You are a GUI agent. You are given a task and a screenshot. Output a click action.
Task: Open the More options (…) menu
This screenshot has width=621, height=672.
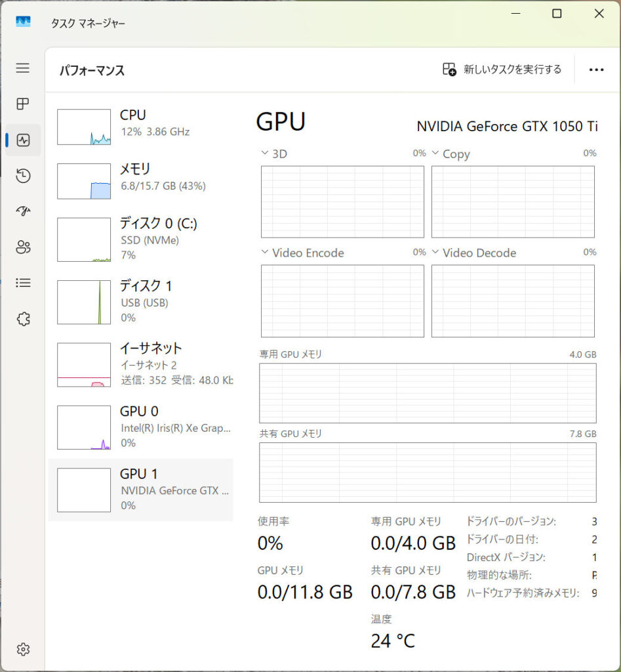coord(595,70)
